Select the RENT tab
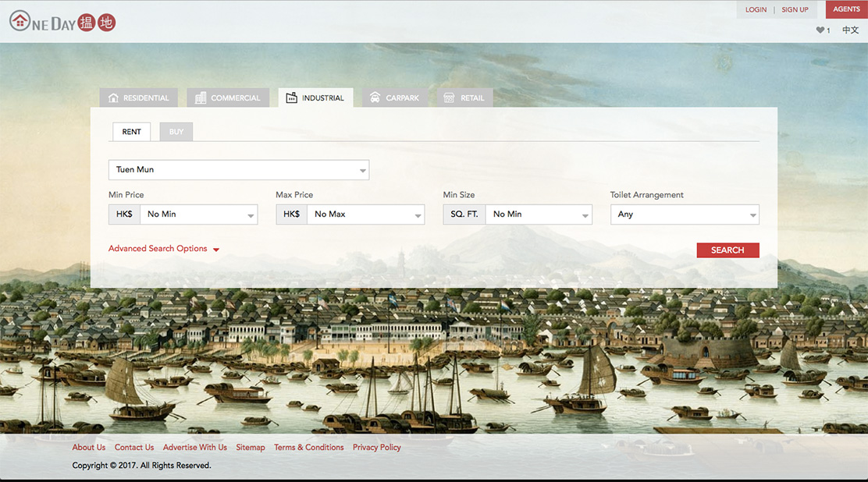 131,131
